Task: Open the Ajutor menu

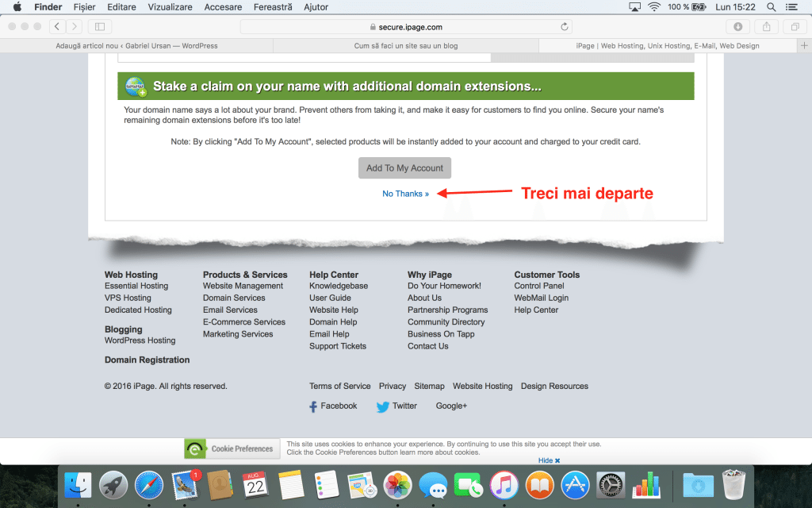Action: click(316, 6)
